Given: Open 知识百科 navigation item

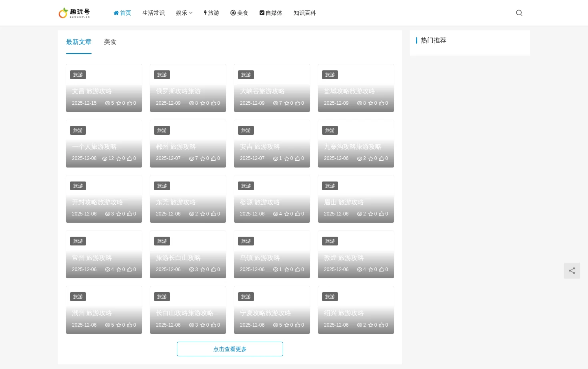Looking at the screenshot, I should tap(305, 13).
